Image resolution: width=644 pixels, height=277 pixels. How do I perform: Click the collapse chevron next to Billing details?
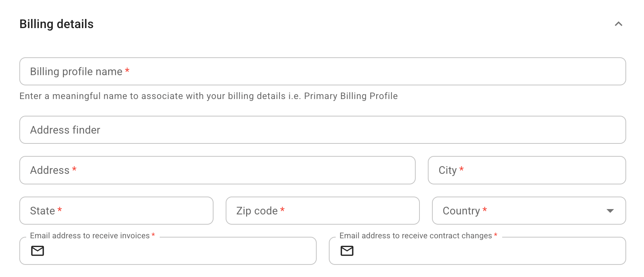(619, 24)
